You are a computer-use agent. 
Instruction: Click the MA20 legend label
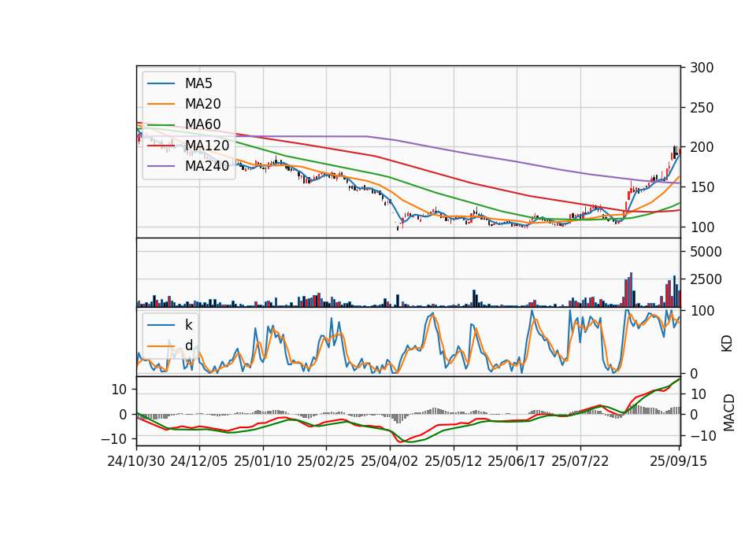coord(202,104)
